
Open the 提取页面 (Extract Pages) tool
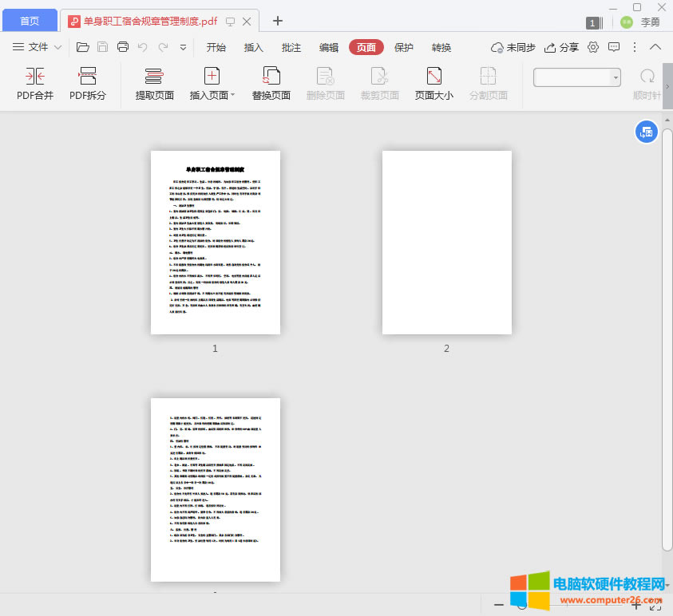pos(152,84)
